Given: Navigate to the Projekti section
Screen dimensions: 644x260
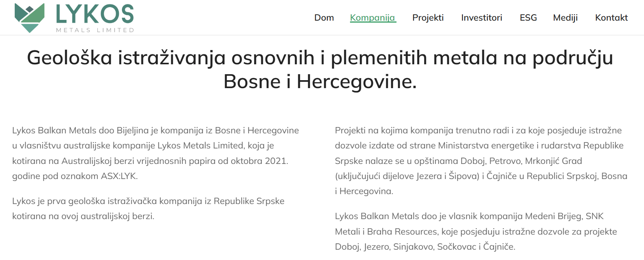Looking at the screenshot, I should tap(428, 18).
